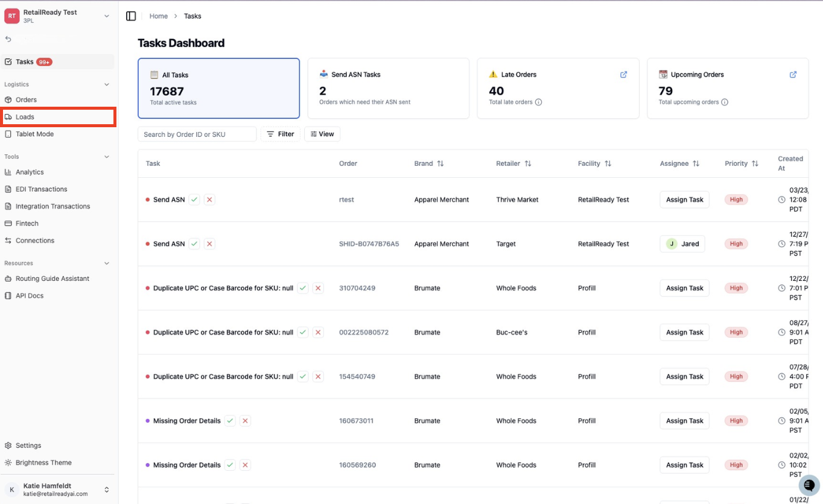Toggle the sidebar panel icon
Viewport: 823px width, 504px height.
[131, 16]
